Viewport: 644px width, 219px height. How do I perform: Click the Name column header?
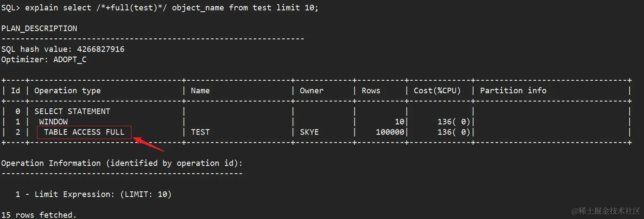pos(200,91)
